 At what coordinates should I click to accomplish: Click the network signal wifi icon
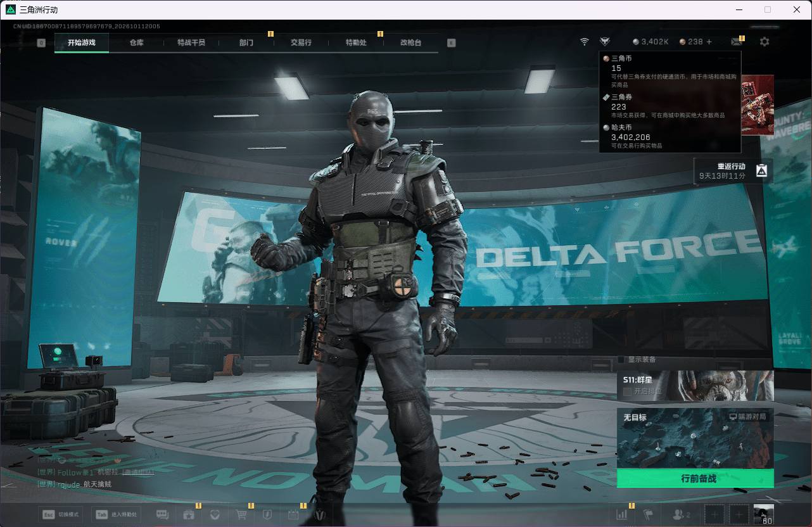(x=584, y=42)
